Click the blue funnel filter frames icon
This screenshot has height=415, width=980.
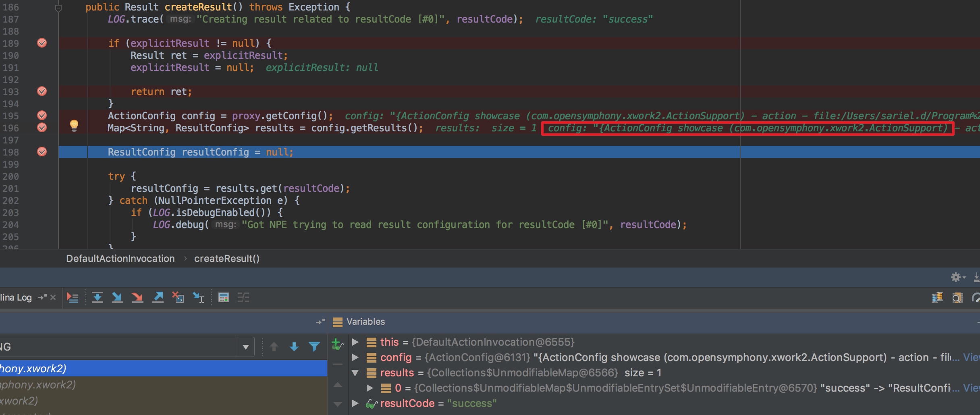point(314,347)
